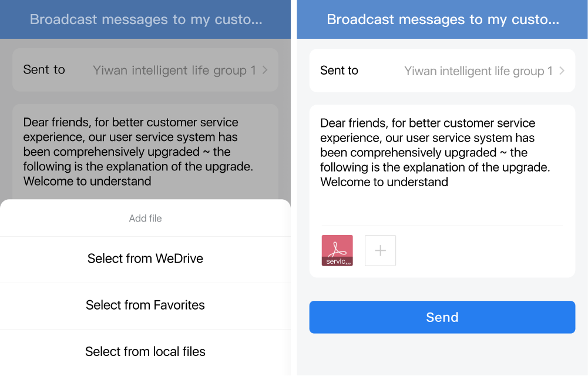This screenshot has height=376, width=588.
Task: Tap Yiwan intelligent life group 1 in left panel
Action: 174,70
